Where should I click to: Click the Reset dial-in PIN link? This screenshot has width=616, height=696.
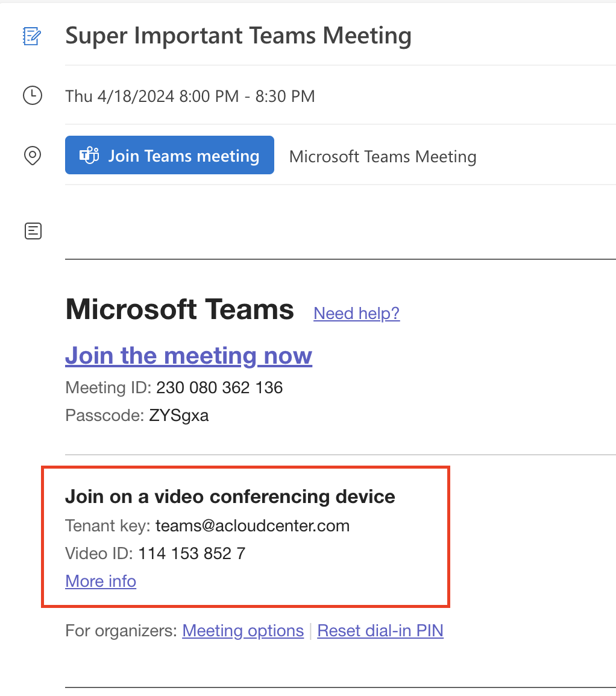tap(380, 631)
